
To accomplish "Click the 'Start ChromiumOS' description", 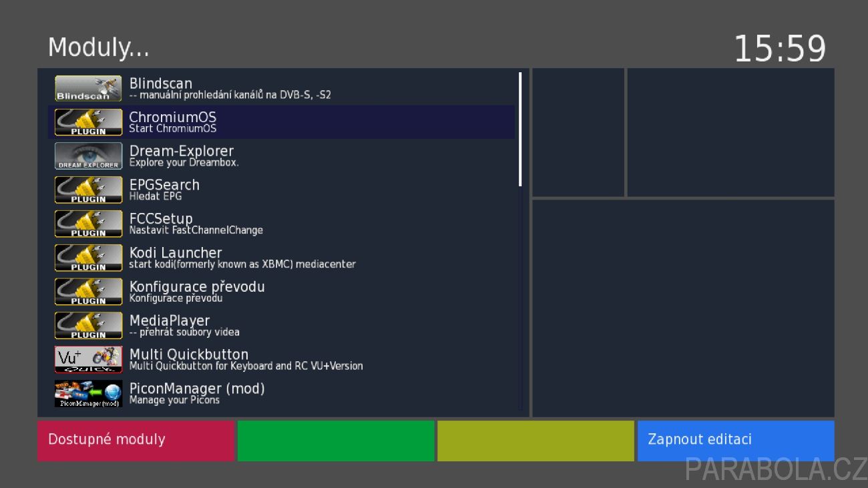I will point(173,129).
